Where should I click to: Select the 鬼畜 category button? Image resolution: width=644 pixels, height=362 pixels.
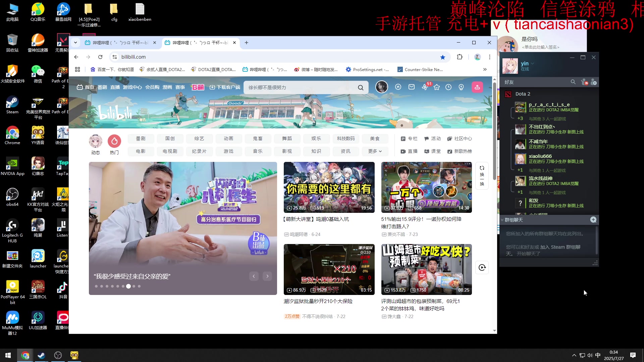pos(258,139)
